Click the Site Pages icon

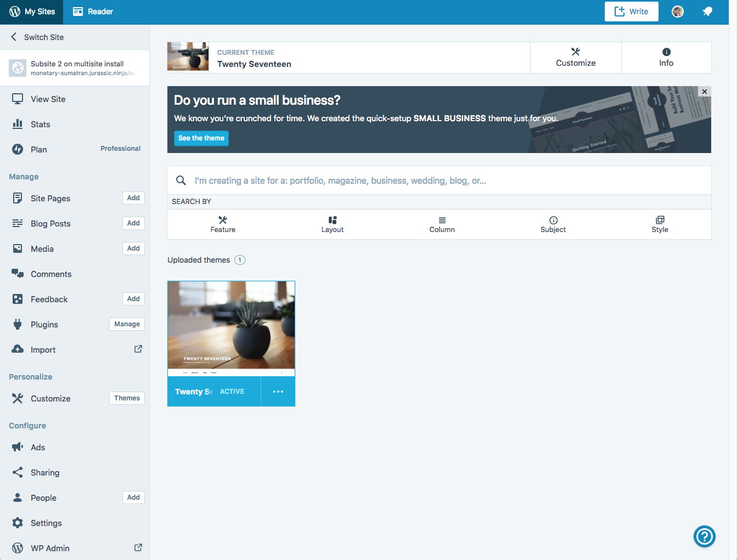click(x=18, y=198)
